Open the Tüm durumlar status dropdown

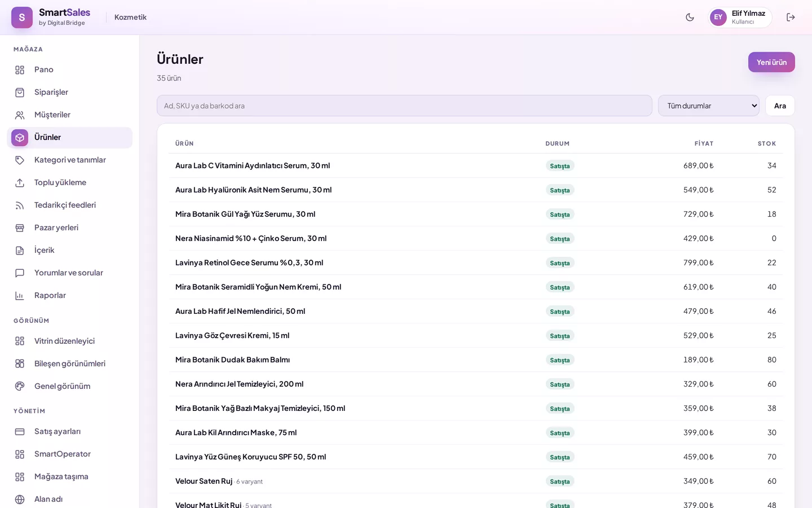click(x=709, y=106)
